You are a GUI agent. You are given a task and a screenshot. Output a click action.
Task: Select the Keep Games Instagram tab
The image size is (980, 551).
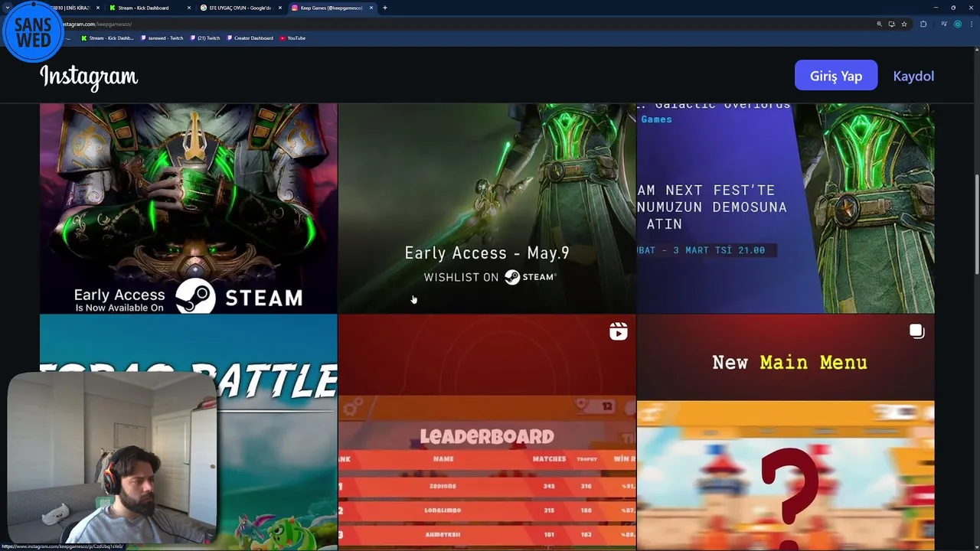pos(332,8)
